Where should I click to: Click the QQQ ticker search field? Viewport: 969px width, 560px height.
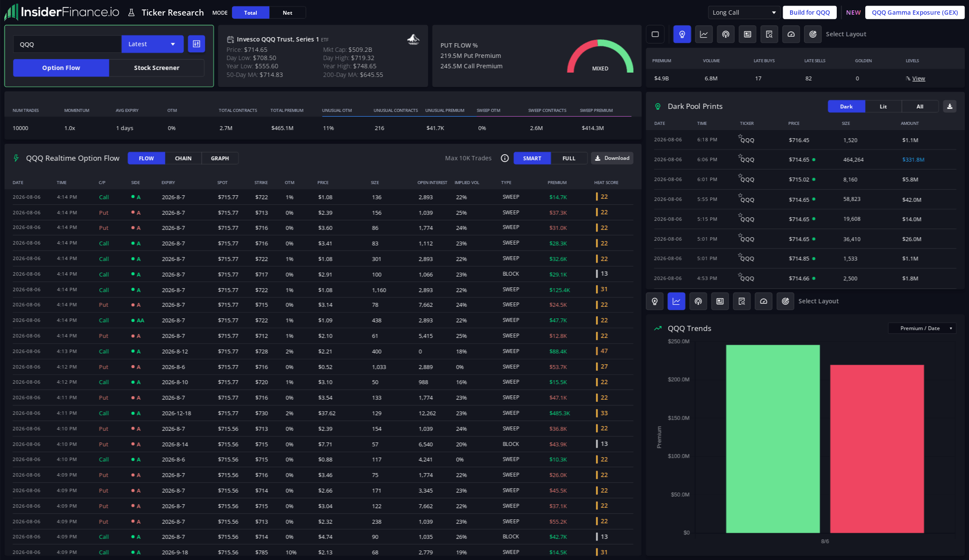tap(67, 44)
